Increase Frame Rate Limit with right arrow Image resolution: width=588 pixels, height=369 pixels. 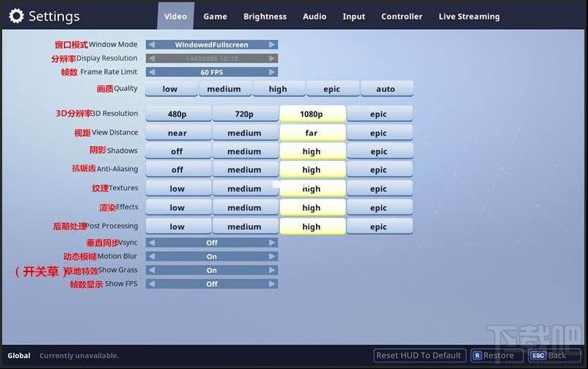272,72
